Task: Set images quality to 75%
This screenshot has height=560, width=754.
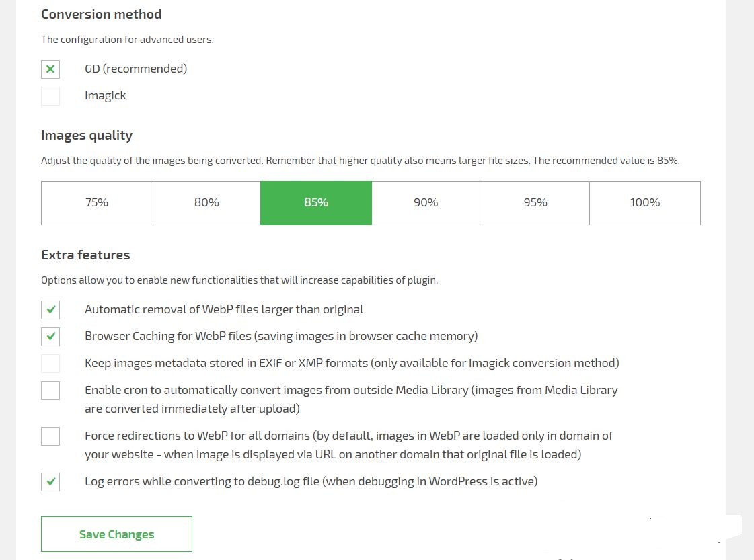Action: pyautogui.click(x=96, y=202)
